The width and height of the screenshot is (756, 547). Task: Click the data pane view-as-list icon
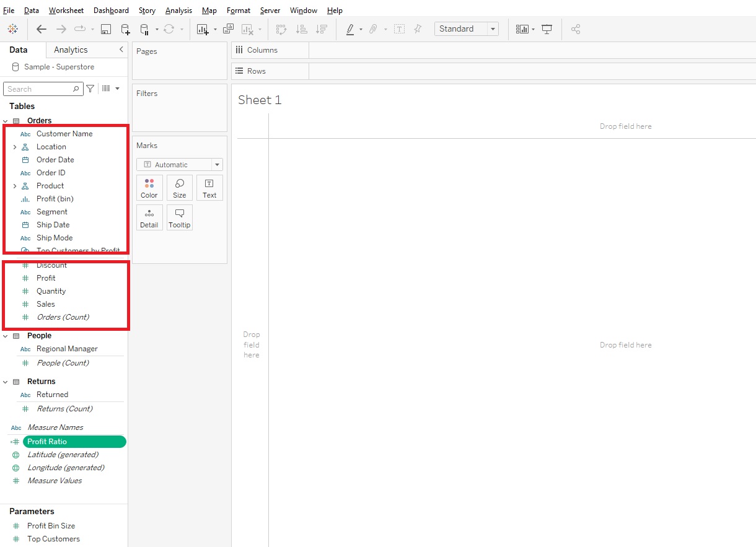[x=106, y=89]
